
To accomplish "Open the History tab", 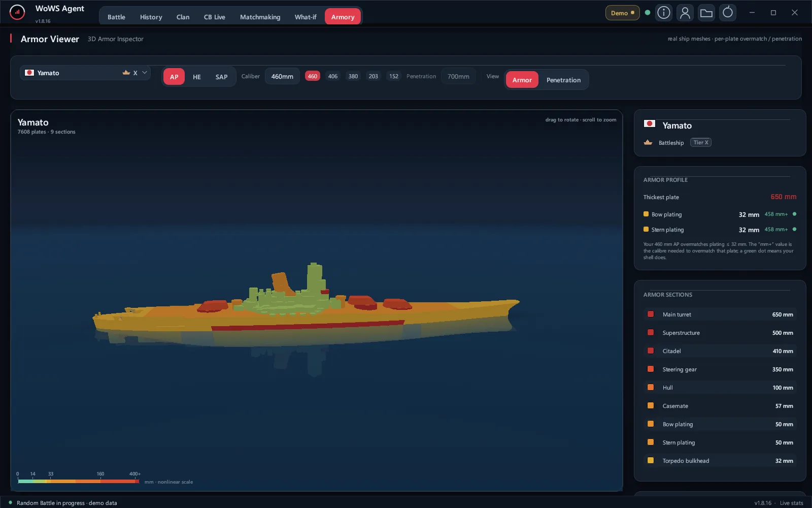I will tap(151, 17).
